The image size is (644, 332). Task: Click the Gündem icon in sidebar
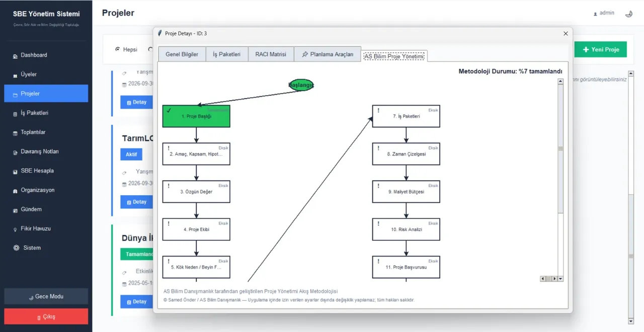(x=15, y=210)
